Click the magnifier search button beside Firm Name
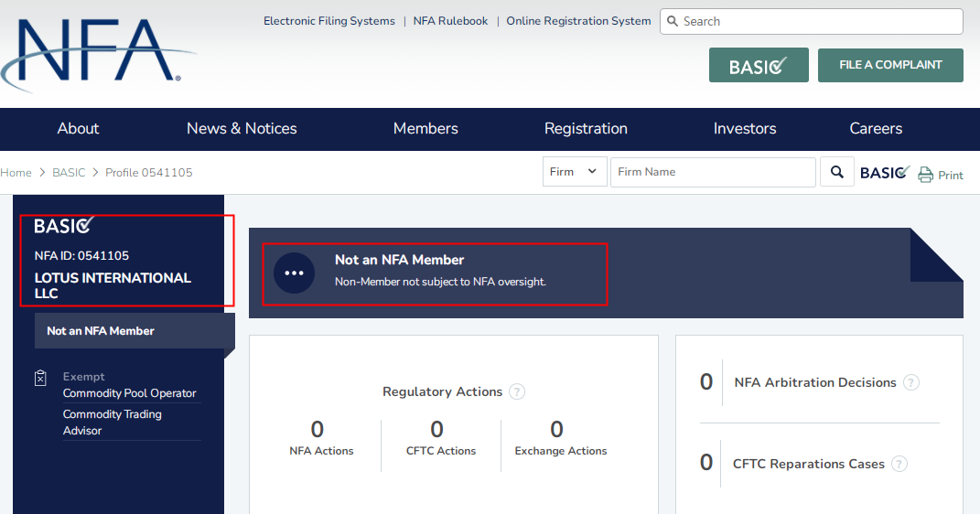The width and height of the screenshot is (980, 514). [x=837, y=172]
